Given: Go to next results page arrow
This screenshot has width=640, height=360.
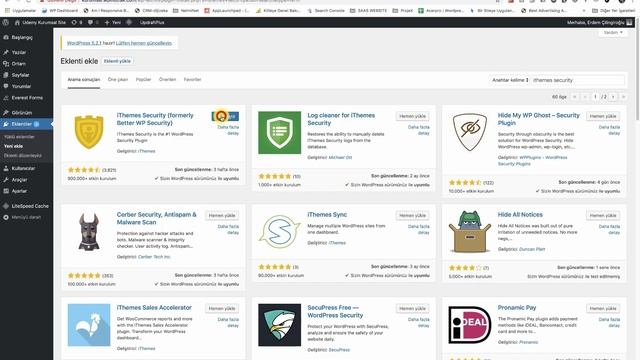Looking at the screenshot, I should pyautogui.click(x=613, y=97).
